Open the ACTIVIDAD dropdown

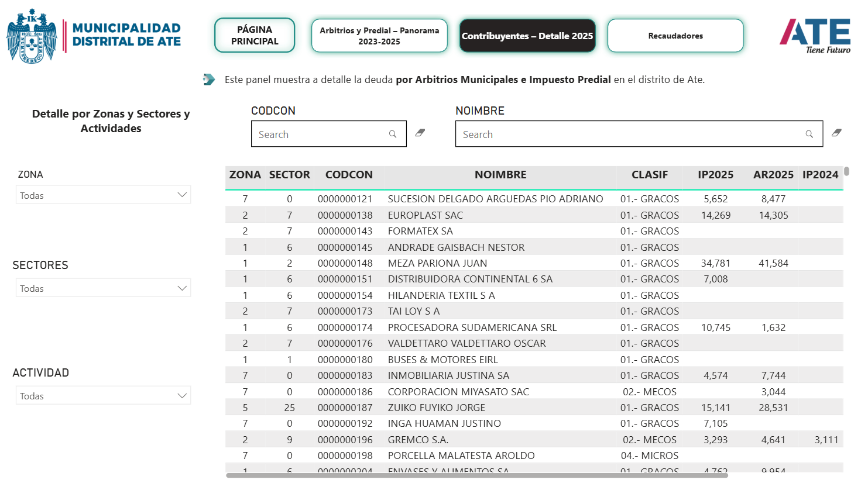(x=103, y=395)
